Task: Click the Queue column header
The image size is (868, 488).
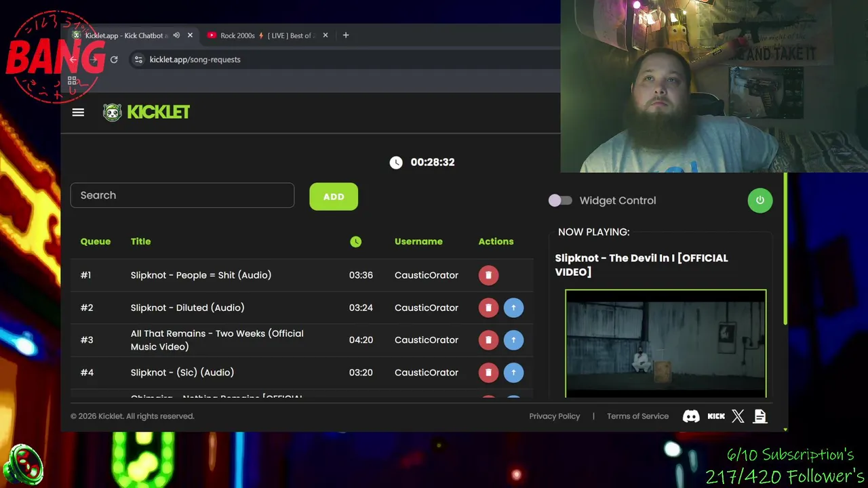Action: pos(96,241)
